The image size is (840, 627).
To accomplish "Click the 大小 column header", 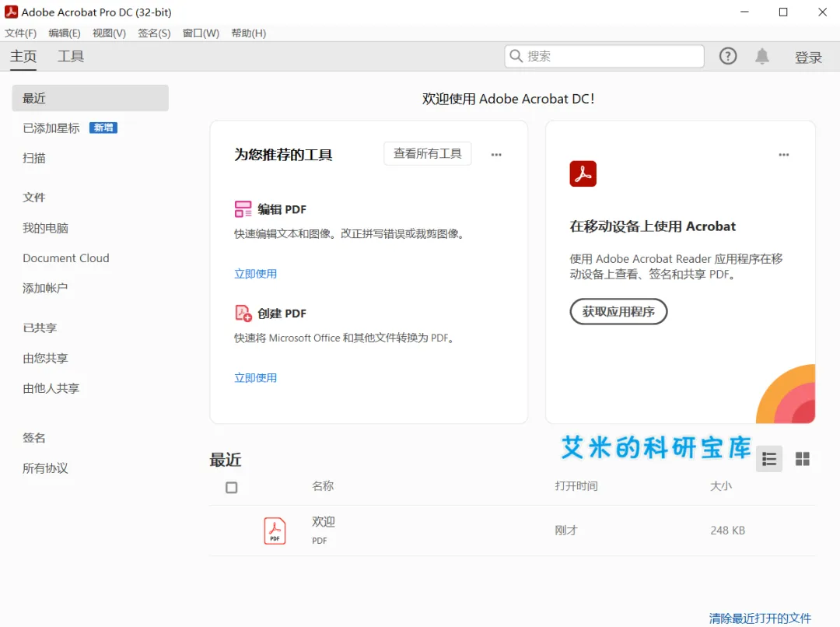I will [721, 486].
